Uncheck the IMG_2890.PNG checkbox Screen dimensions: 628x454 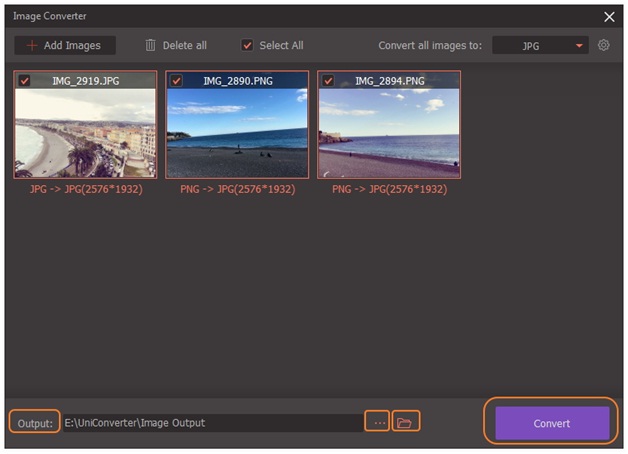(176, 80)
